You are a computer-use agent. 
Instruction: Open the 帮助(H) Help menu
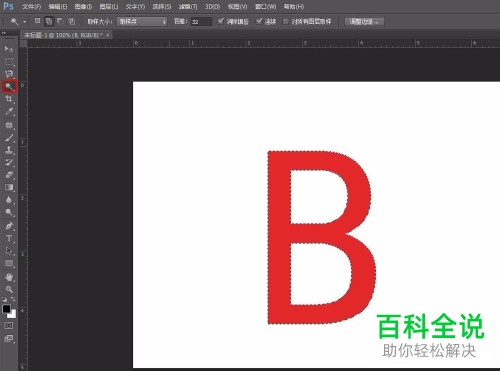(x=294, y=7)
